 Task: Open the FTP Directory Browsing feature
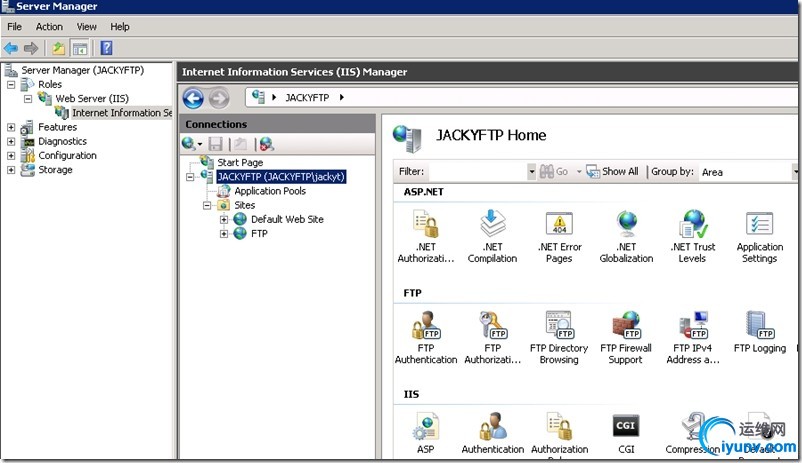point(559,338)
